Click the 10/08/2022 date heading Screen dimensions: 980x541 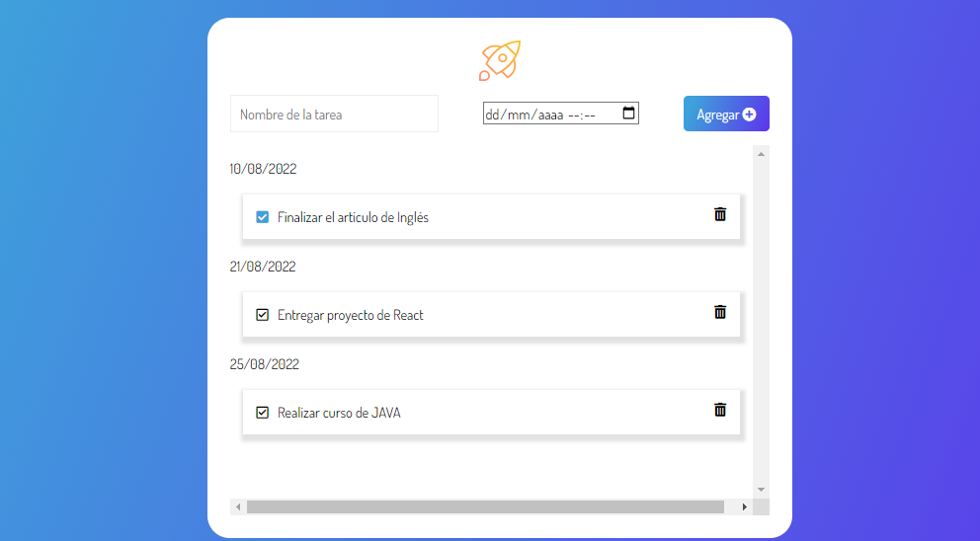(x=263, y=169)
